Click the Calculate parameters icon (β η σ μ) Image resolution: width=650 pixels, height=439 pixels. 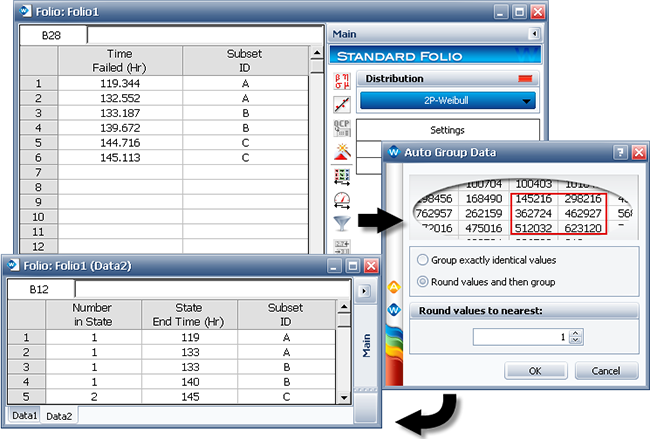pos(342,81)
